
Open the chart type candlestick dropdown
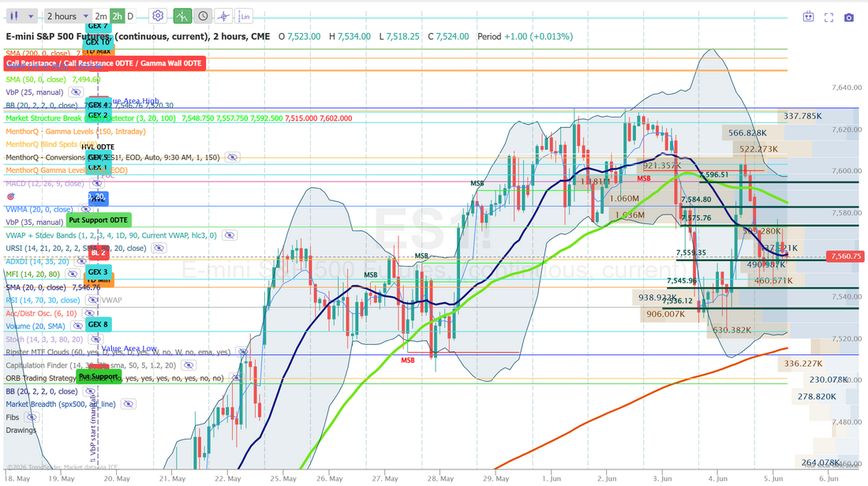pos(22,16)
